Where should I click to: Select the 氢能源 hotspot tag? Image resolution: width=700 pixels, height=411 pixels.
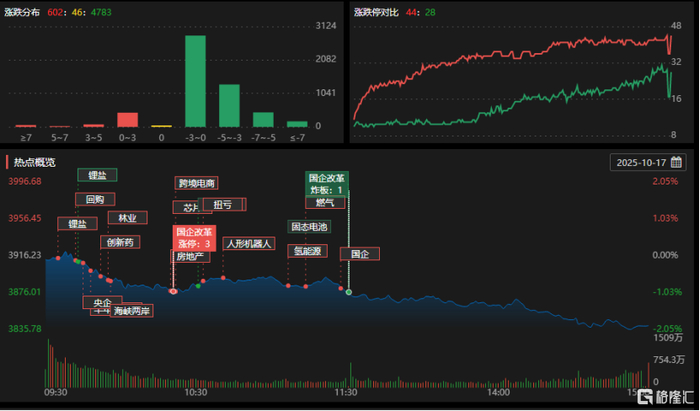coord(308,251)
